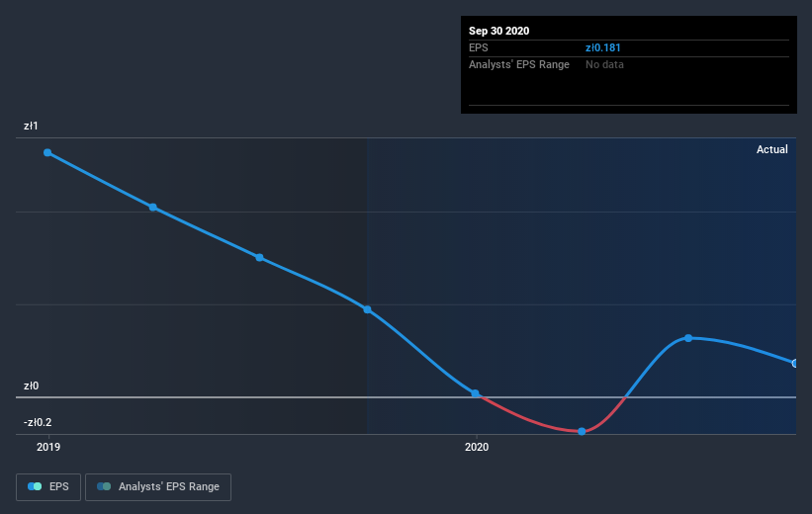The width and height of the screenshot is (812, 514).
Task: Select the data point where Actual region begins
Action: (367, 309)
